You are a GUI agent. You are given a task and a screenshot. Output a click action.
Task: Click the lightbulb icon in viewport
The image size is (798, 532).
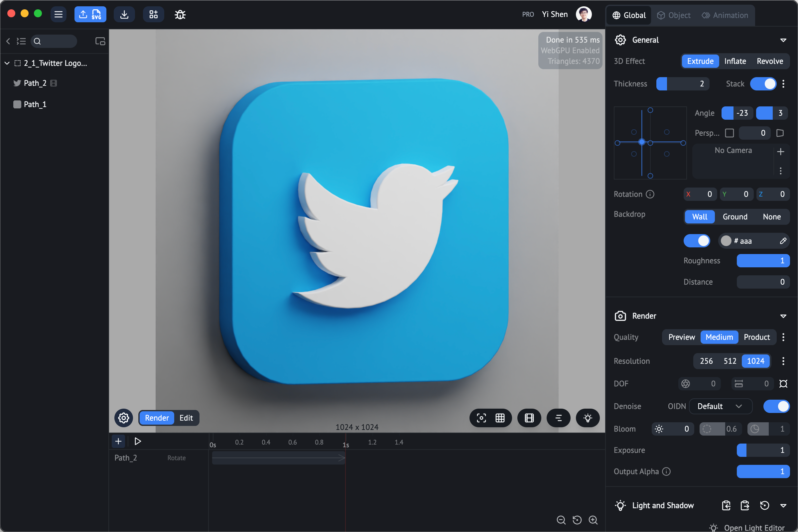click(588, 418)
